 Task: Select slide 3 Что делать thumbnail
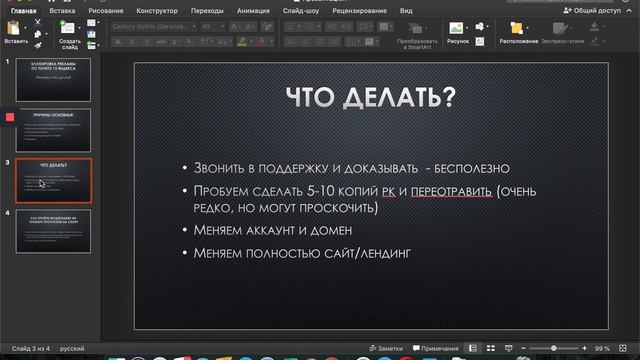pyautogui.click(x=53, y=181)
